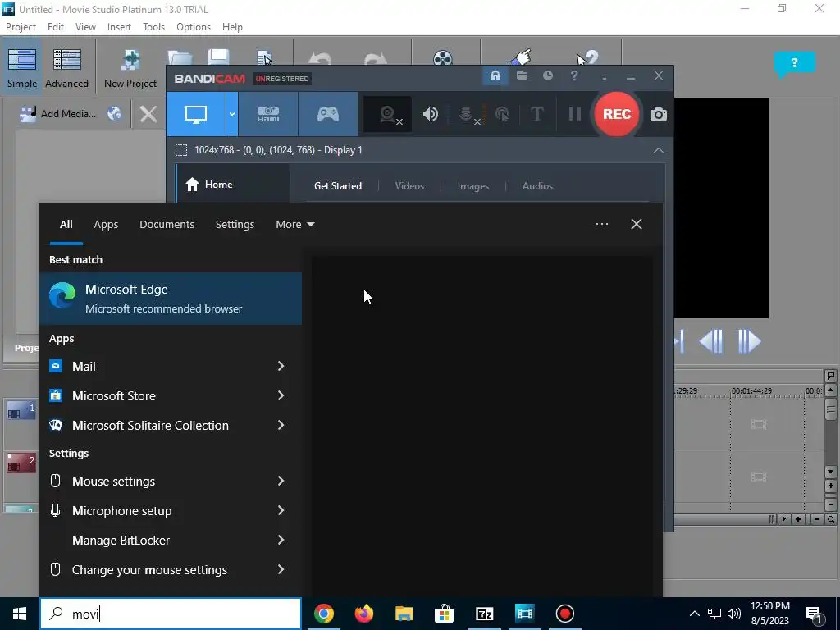Open search options ellipsis menu
Viewport: 840px width, 630px height.
pos(601,224)
